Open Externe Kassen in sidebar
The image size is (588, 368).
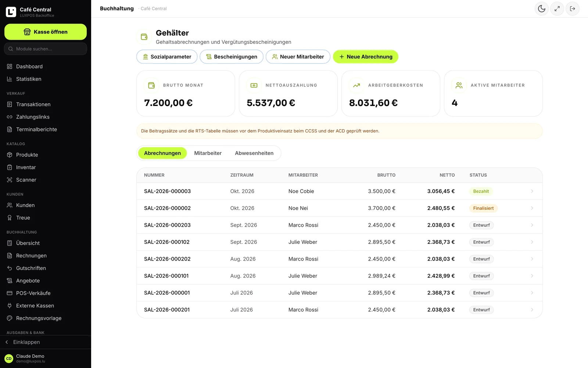[x=46, y=305]
